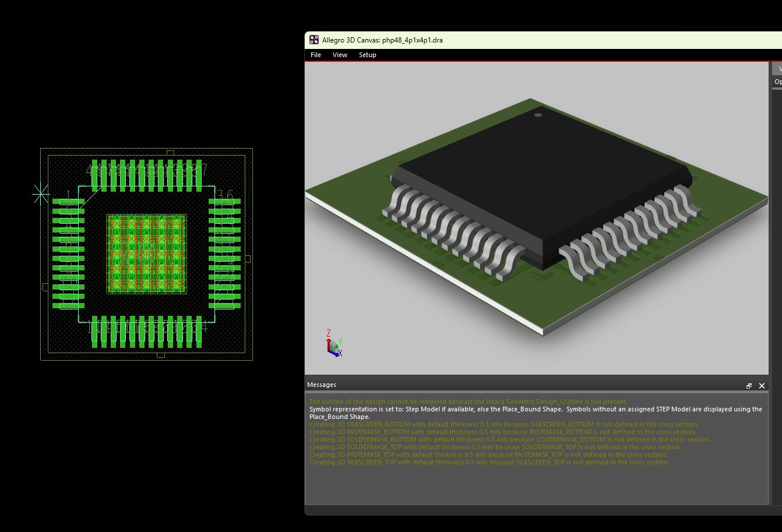Click the 'Creating 3D SOLDERMASK_BOTTOM' message line
Image resolution: width=782 pixels, height=532 pixels.
click(x=510, y=439)
